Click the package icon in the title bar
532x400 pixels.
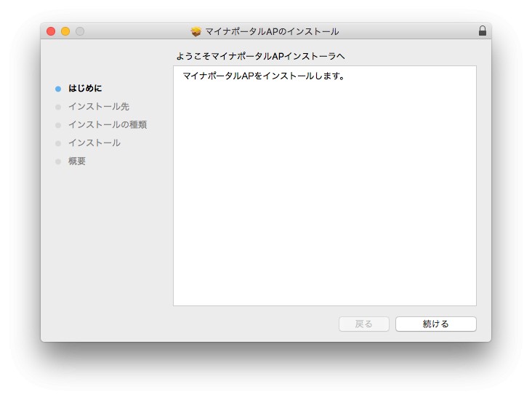tap(196, 31)
